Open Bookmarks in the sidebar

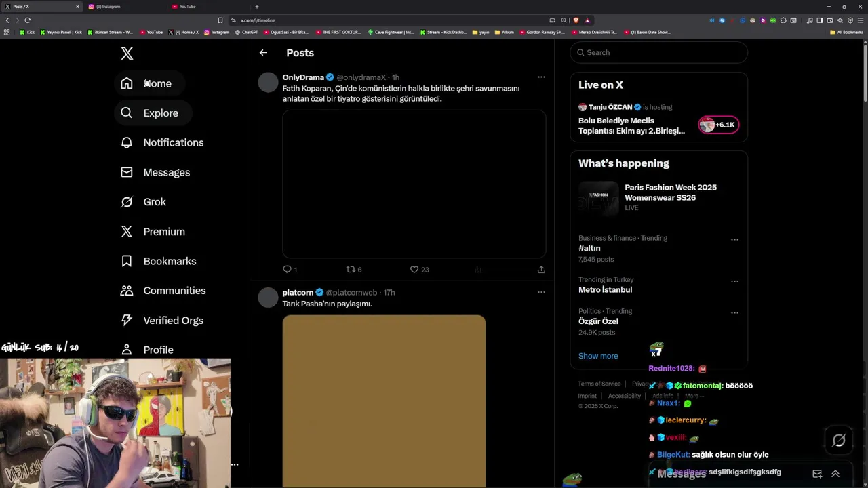(x=159, y=261)
